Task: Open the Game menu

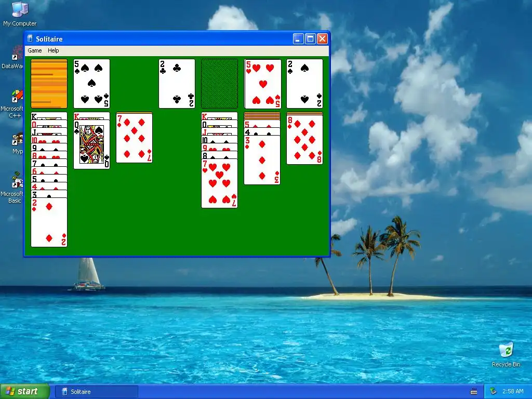Action: (x=35, y=50)
